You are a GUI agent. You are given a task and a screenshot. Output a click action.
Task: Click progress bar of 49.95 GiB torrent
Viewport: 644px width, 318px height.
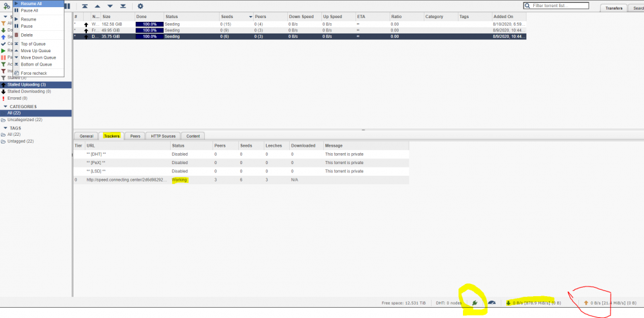[x=149, y=30]
